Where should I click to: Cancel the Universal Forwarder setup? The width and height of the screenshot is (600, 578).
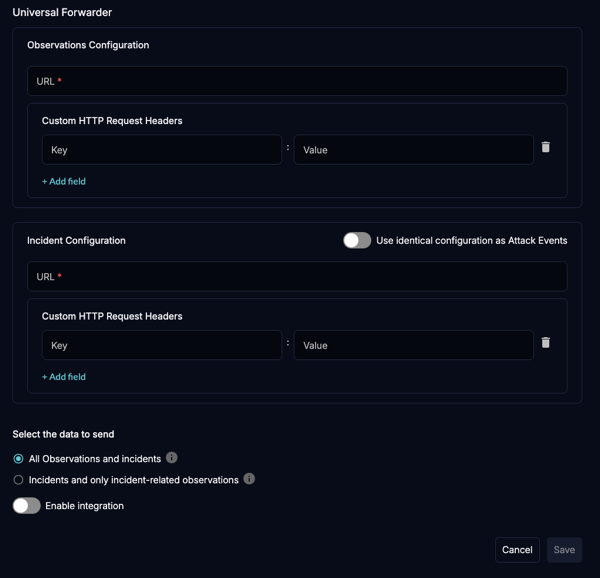pyautogui.click(x=517, y=550)
